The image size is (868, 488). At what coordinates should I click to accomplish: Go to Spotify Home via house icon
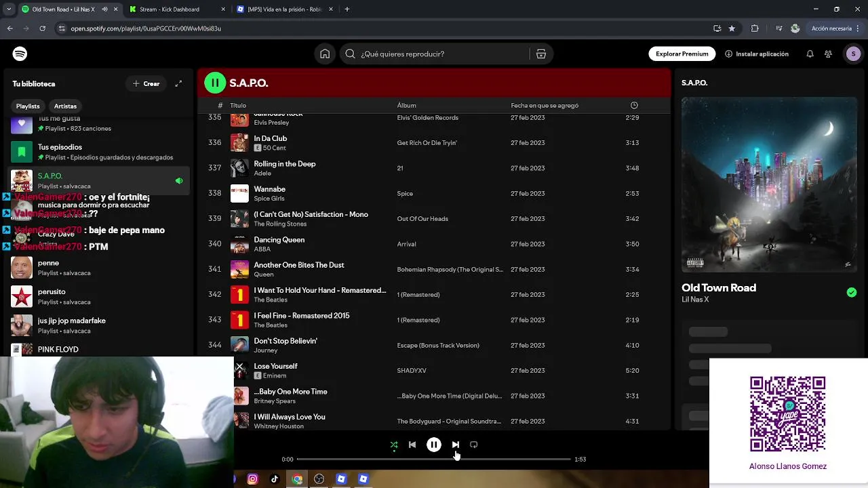325,54
